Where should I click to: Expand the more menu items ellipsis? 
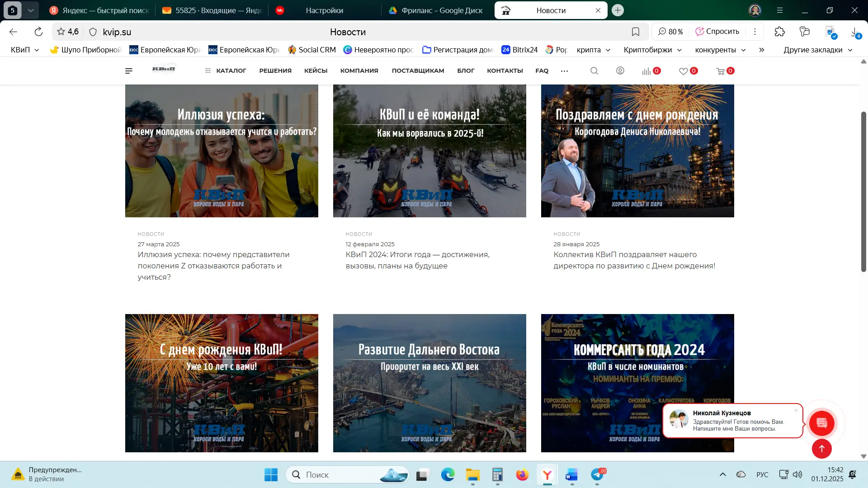[564, 71]
